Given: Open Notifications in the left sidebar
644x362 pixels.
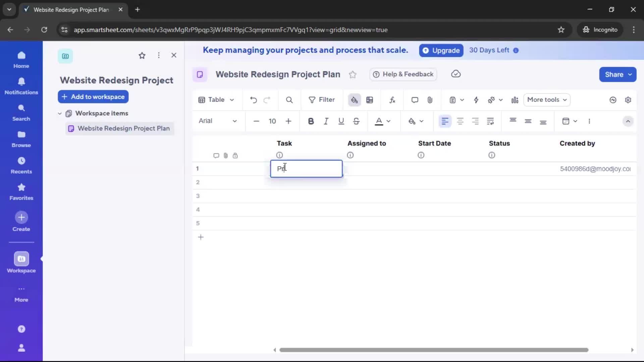Looking at the screenshot, I should click(21, 86).
